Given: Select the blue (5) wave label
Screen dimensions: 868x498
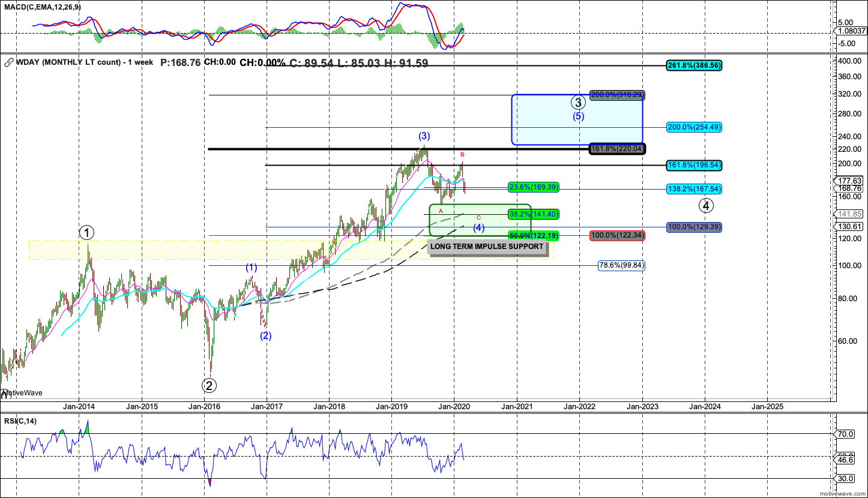Looking at the screenshot, I should pyautogui.click(x=578, y=116).
